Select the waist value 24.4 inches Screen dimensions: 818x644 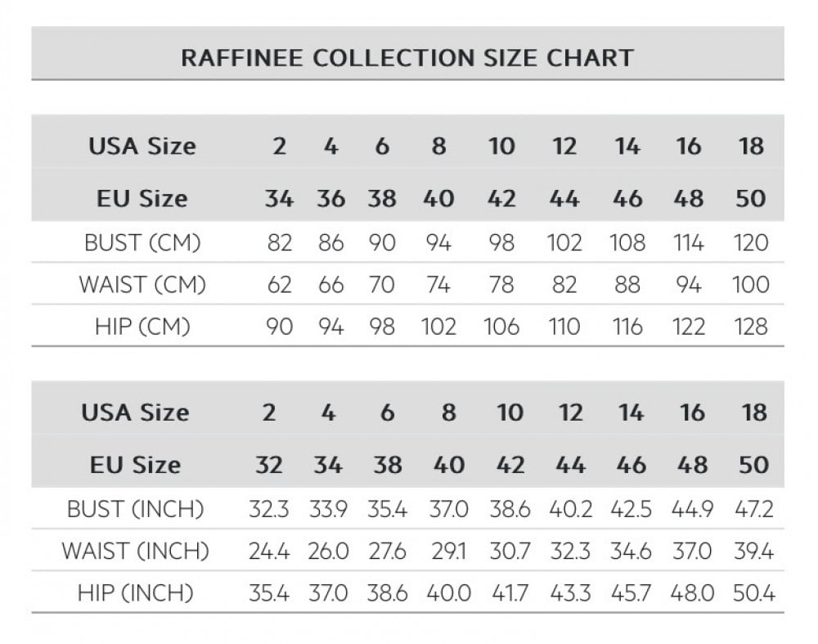coord(269,551)
